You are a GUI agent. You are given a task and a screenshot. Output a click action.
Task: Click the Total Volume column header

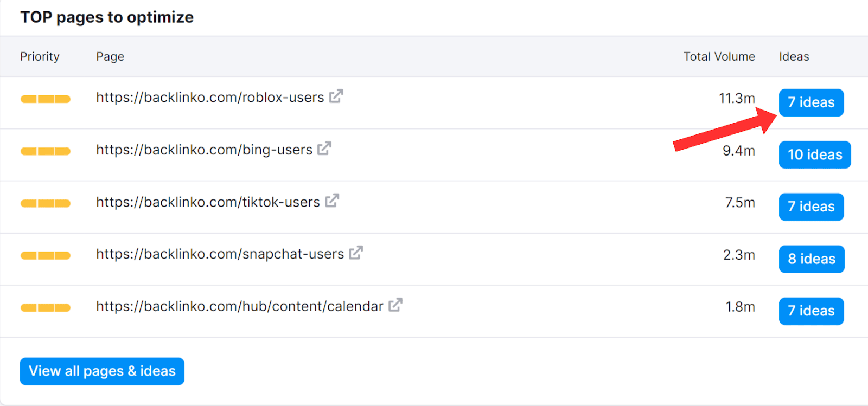tap(718, 56)
